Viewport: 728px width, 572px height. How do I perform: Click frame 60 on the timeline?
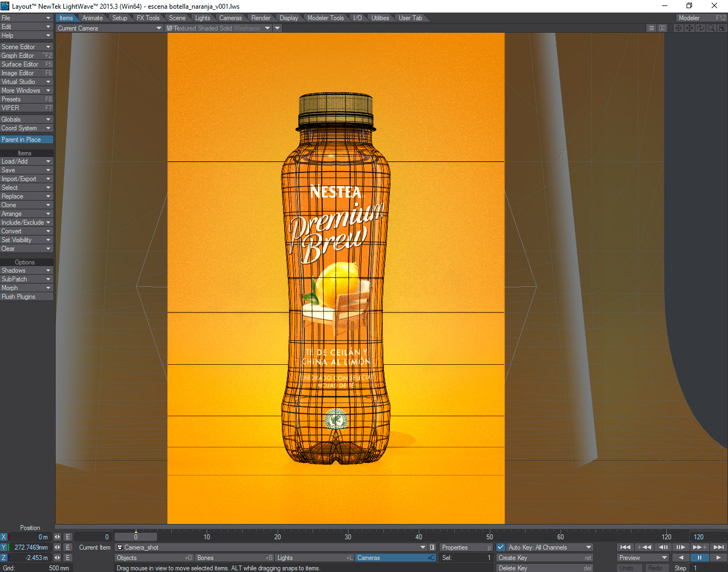pos(560,537)
